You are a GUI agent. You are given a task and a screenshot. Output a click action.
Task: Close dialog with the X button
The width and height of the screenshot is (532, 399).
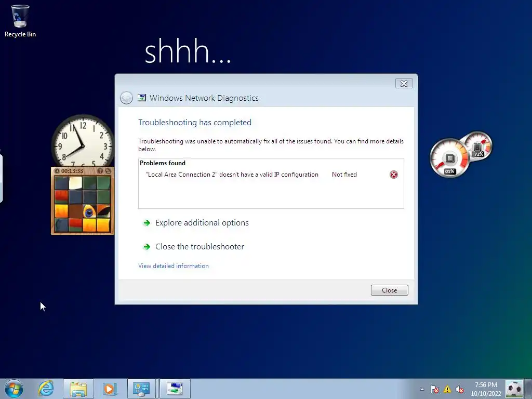point(404,84)
